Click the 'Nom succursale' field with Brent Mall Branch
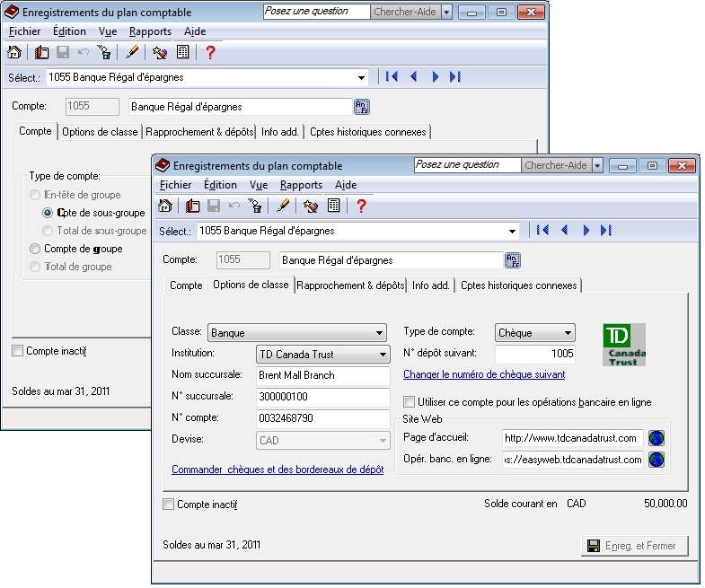 [322, 375]
